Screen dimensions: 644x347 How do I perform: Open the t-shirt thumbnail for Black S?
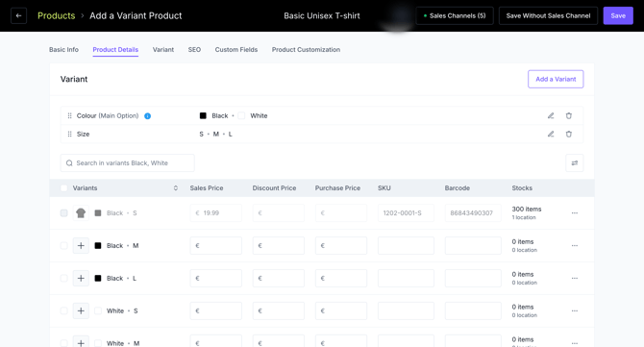[81, 213]
